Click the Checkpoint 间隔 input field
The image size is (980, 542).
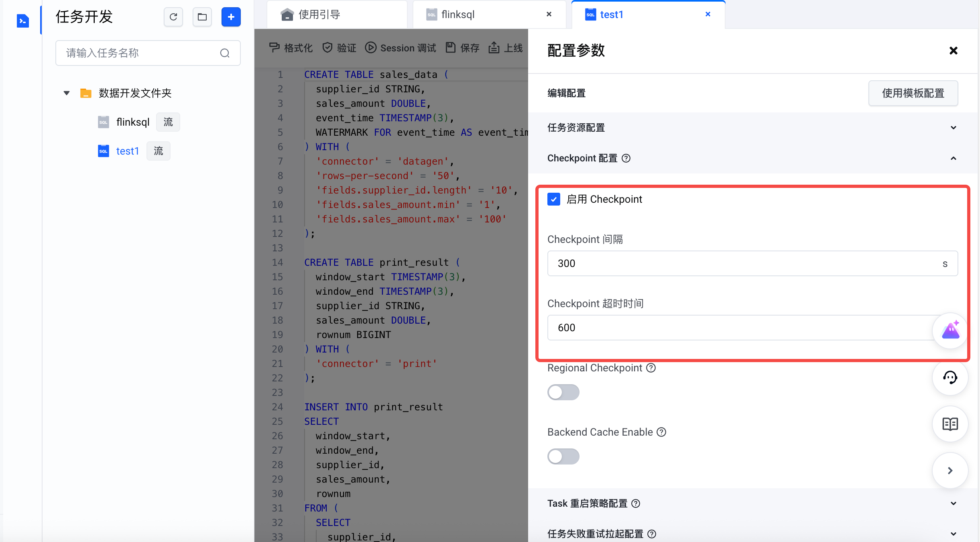pos(742,263)
